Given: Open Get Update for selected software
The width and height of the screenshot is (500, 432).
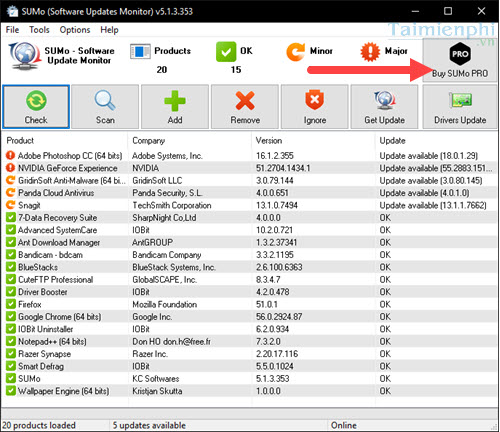Looking at the screenshot, I should point(384,107).
